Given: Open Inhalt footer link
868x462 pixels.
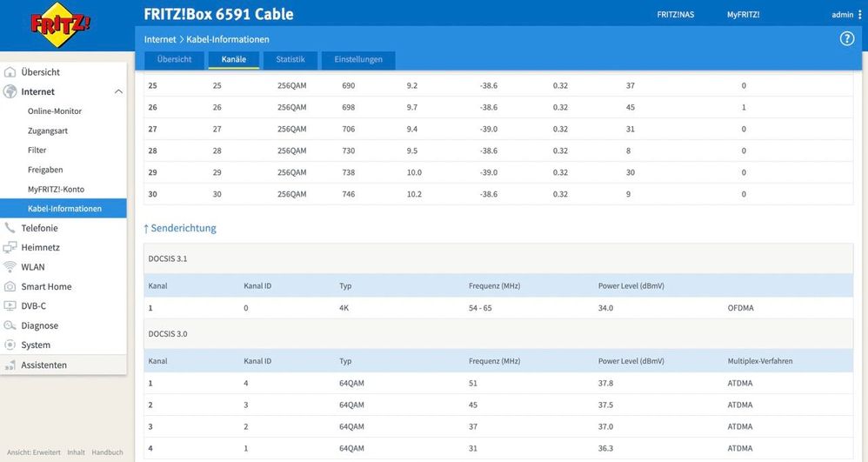Looking at the screenshot, I should click(x=76, y=452).
